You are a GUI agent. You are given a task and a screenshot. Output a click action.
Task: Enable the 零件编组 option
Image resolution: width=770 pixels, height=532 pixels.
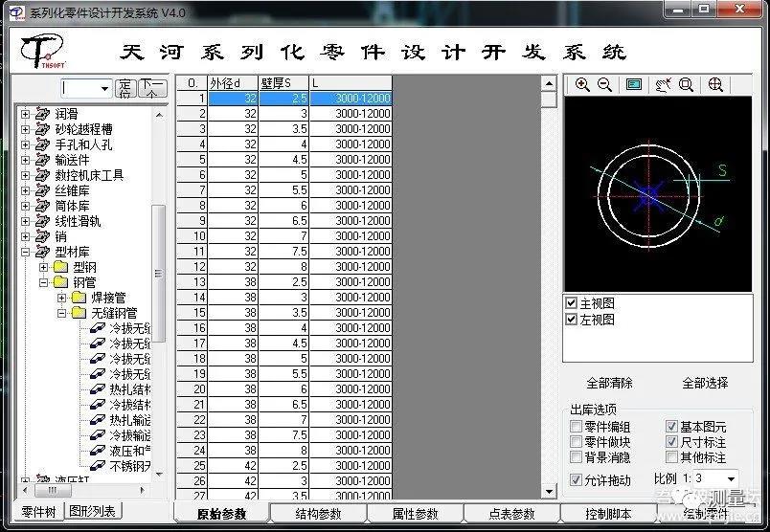[x=576, y=426]
